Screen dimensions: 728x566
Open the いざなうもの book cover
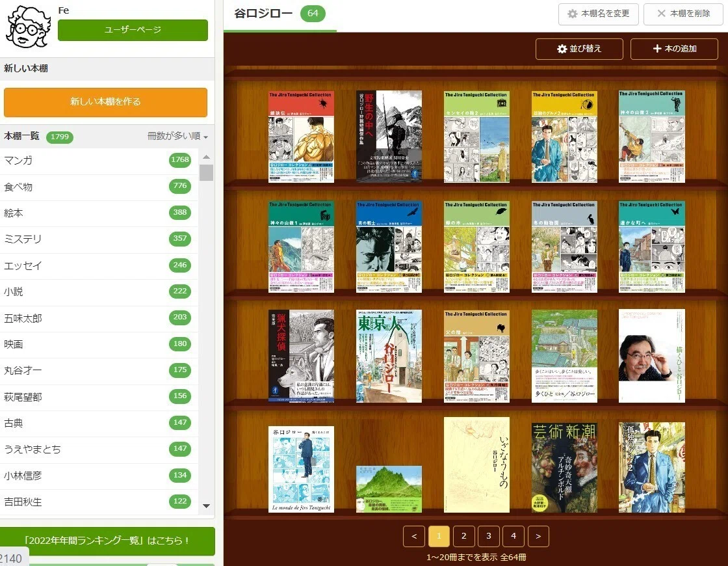tap(477, 465)
